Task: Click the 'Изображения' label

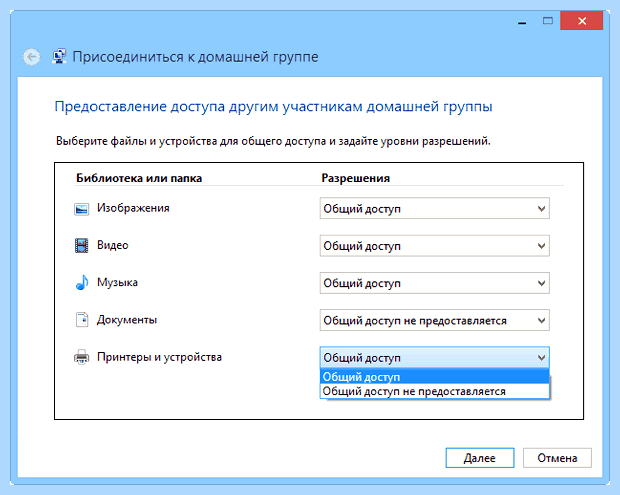Action: tap(133, 208)
